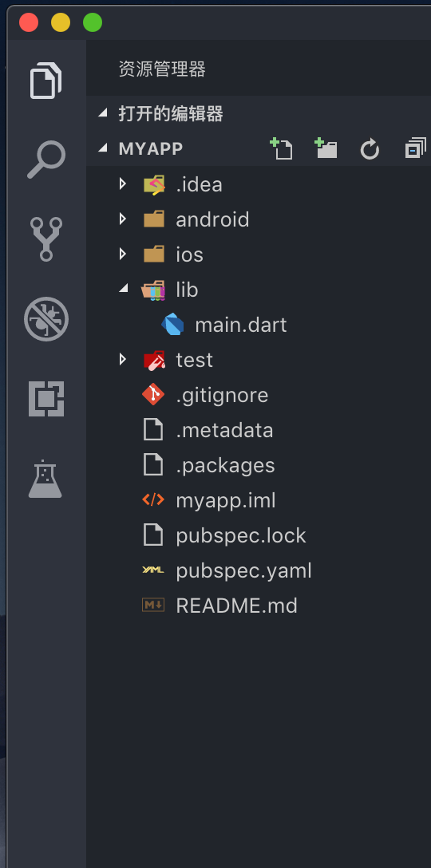Open the Test flask icon view

[45, 479]
